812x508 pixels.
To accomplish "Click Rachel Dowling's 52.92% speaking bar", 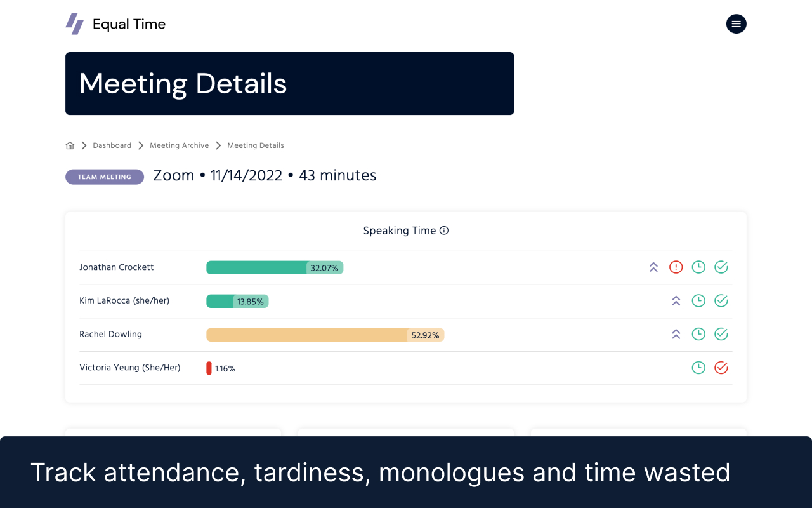I will coord(325,335).
